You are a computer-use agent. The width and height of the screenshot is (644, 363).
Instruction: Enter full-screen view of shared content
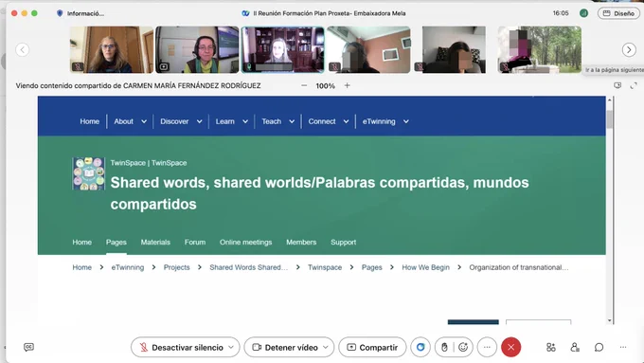pyautogui.click(x=634, y=85)
